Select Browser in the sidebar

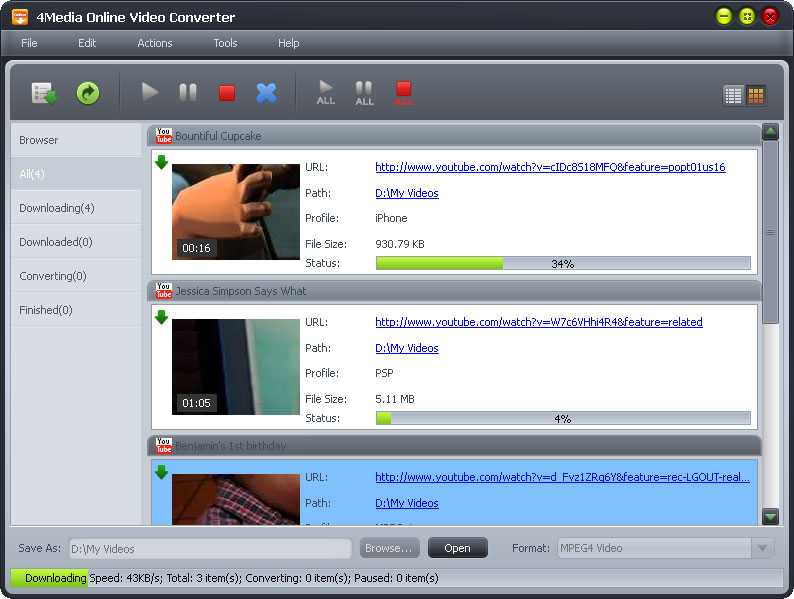click(x=76, y=140)
